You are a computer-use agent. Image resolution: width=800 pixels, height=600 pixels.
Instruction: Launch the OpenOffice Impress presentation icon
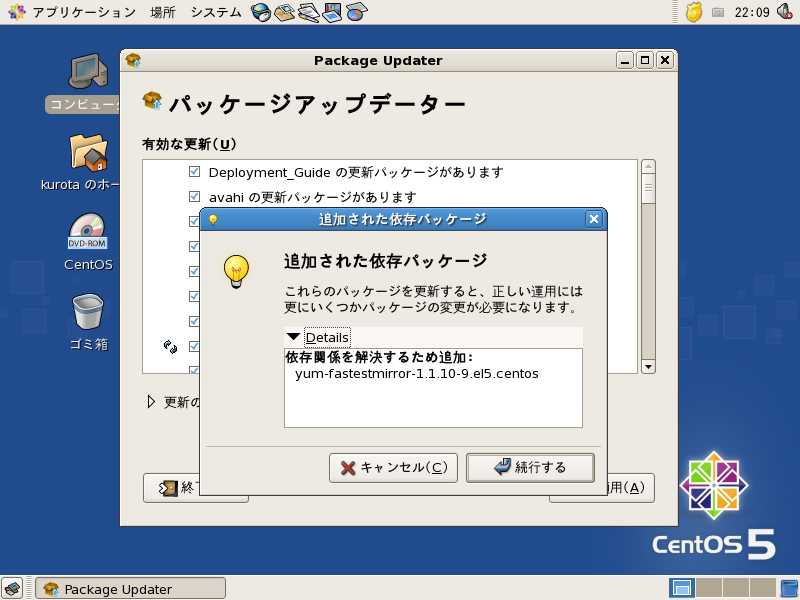[333, 12]
